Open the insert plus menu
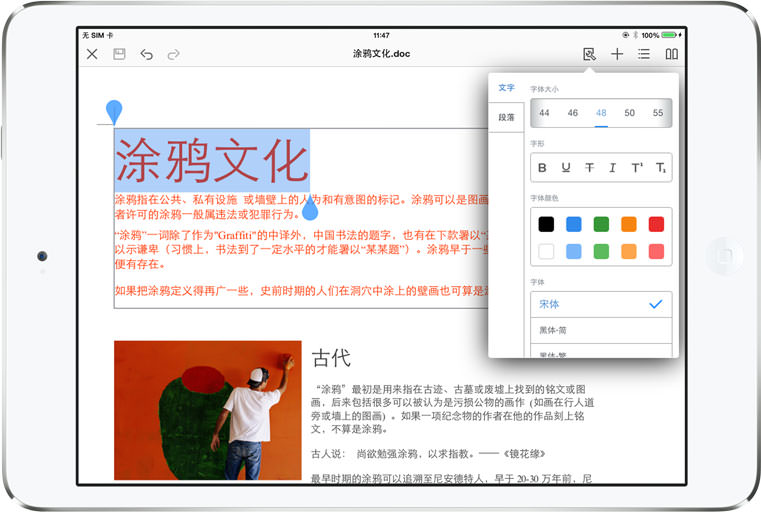761x512 pixels. click(617, 54)
